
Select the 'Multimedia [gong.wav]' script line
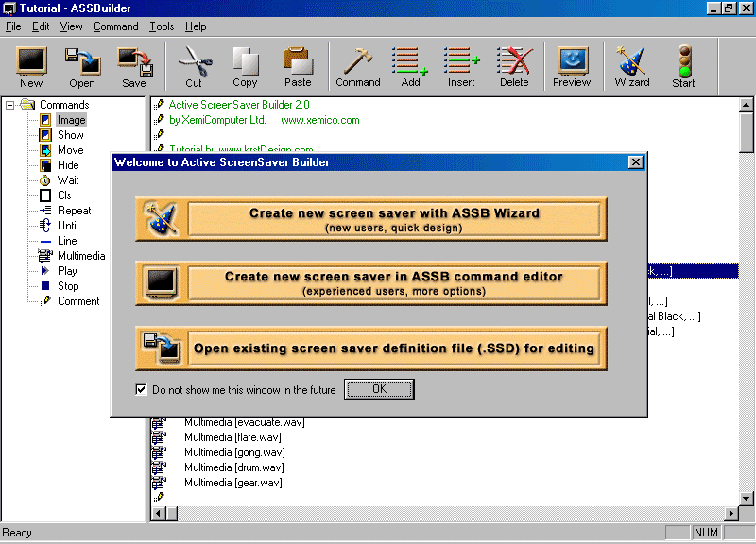click(x=234, y=452)
